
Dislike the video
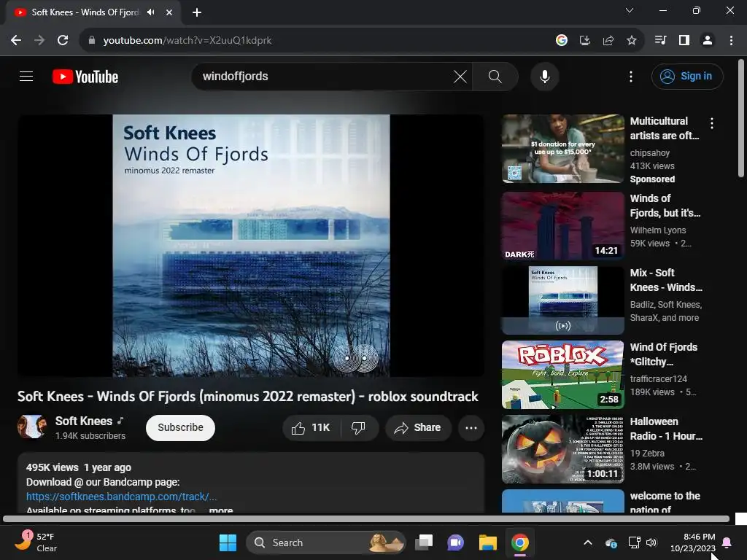point(358,427)
